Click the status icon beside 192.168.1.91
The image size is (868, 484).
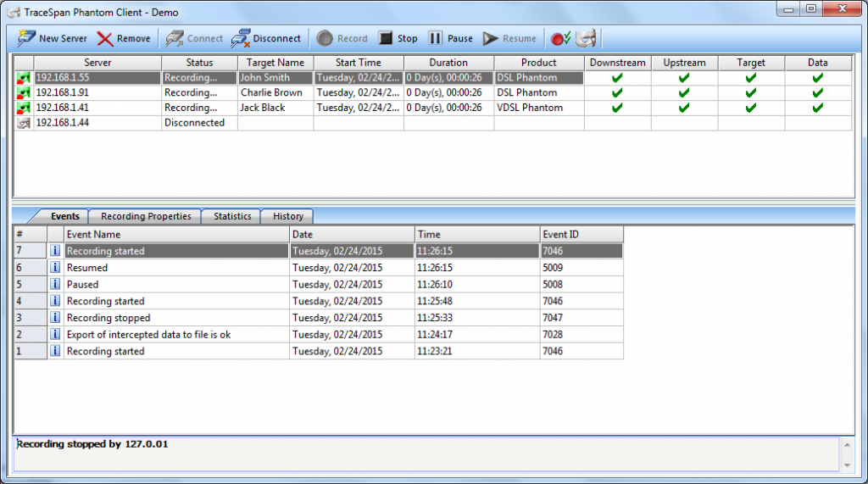point(24,93)
